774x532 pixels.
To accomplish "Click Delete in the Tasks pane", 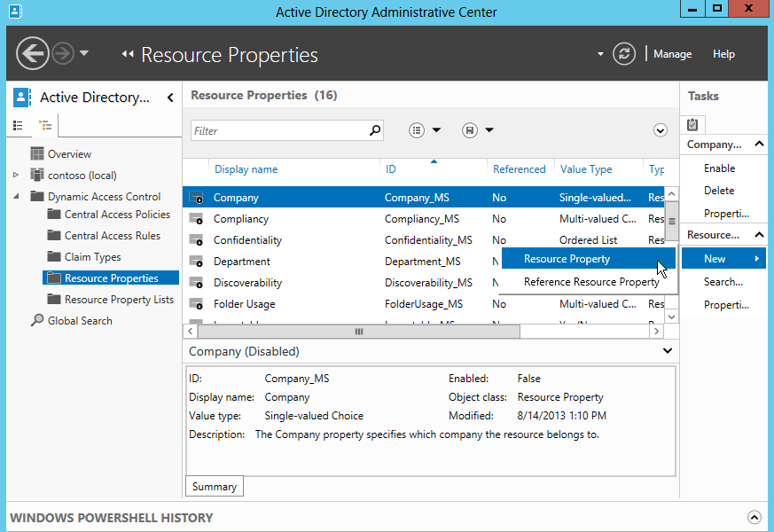I will [x=719, y=191].
